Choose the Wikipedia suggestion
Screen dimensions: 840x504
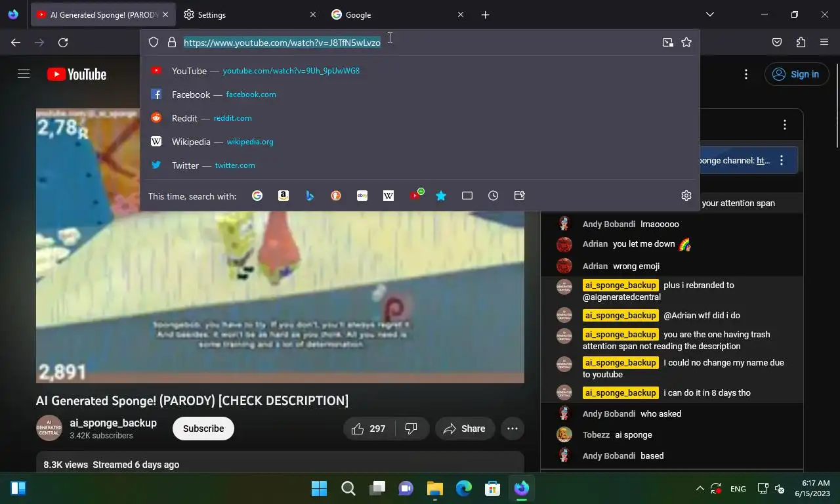pos(419,142)
